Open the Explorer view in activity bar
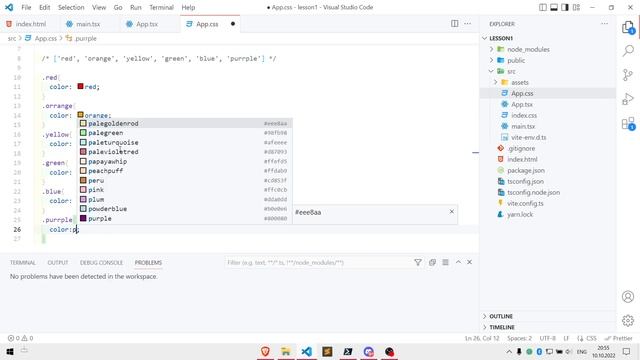Image resolution: width=640 pixels, height=360 pixels. (x=628, y=28)
